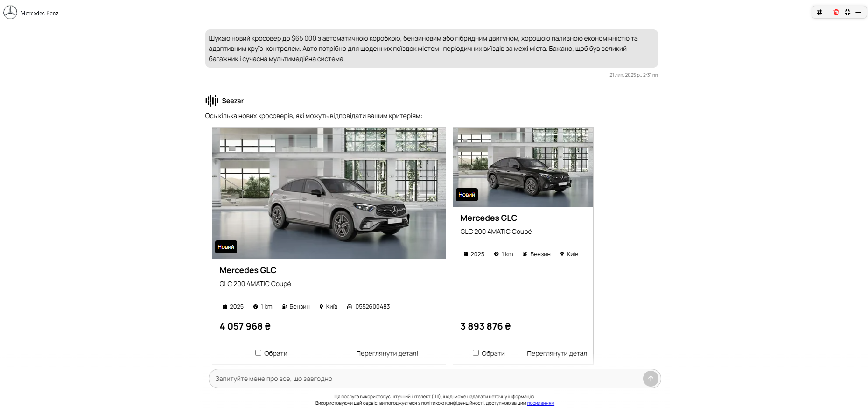Click the Новий badge on grey car image

226,247
